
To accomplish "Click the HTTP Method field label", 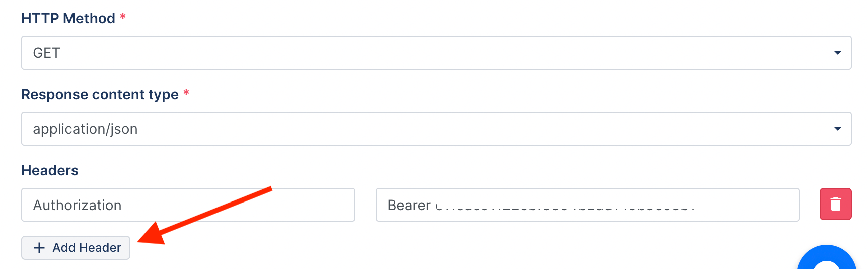I will [x=68, y=18].
